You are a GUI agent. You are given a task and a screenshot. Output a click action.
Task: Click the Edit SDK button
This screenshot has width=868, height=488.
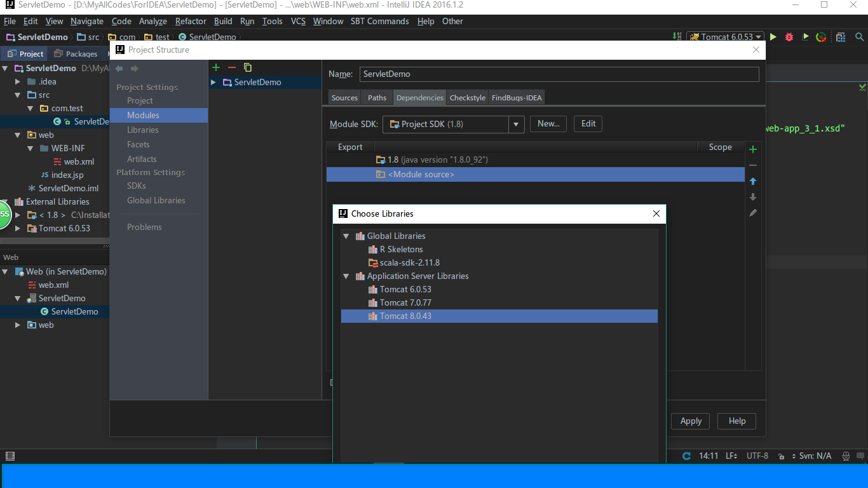click(588, 124)
